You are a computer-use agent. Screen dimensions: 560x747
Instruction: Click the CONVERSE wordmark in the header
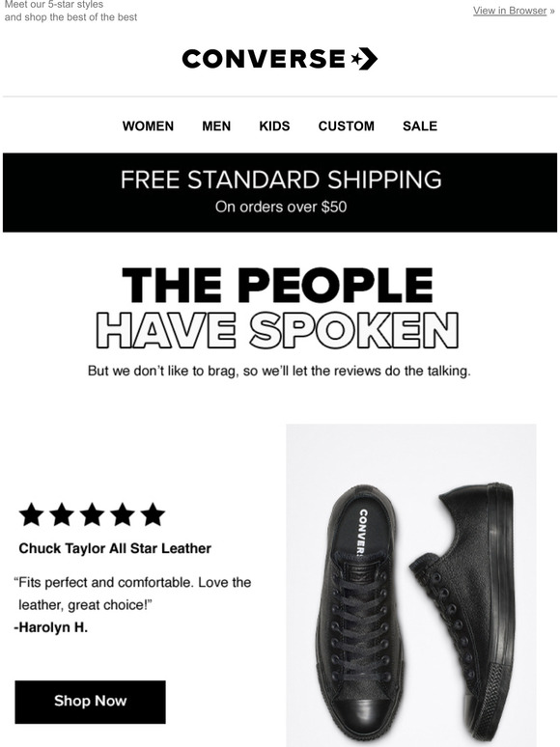coord(264,59)
